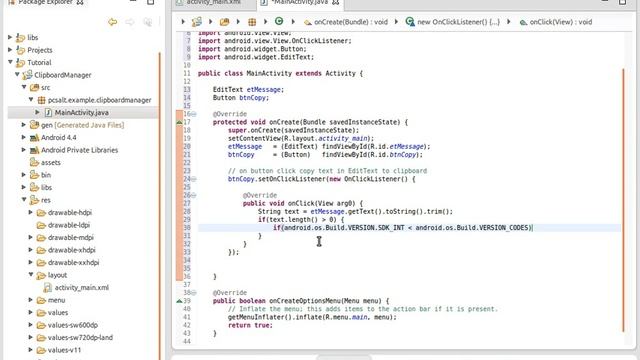640x360 pixels.
Task: Click the Forward arrow in Package Explorer toolbar
Action: click(130, 22)
